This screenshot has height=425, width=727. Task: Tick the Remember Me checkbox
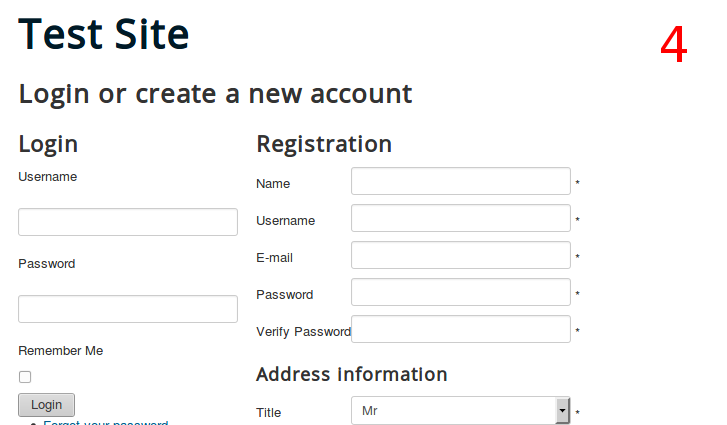(25, 377)
